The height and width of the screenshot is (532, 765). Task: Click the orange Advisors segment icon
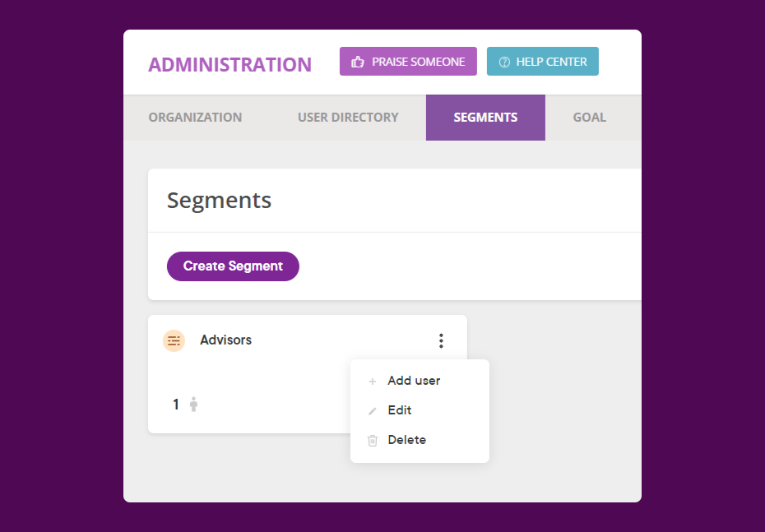coord(174,341)
